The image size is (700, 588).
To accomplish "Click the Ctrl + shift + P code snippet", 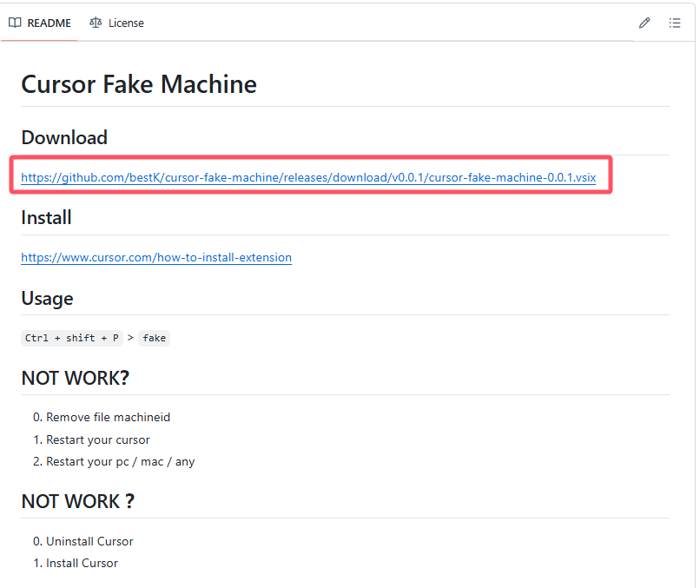I will click(72, 338).
